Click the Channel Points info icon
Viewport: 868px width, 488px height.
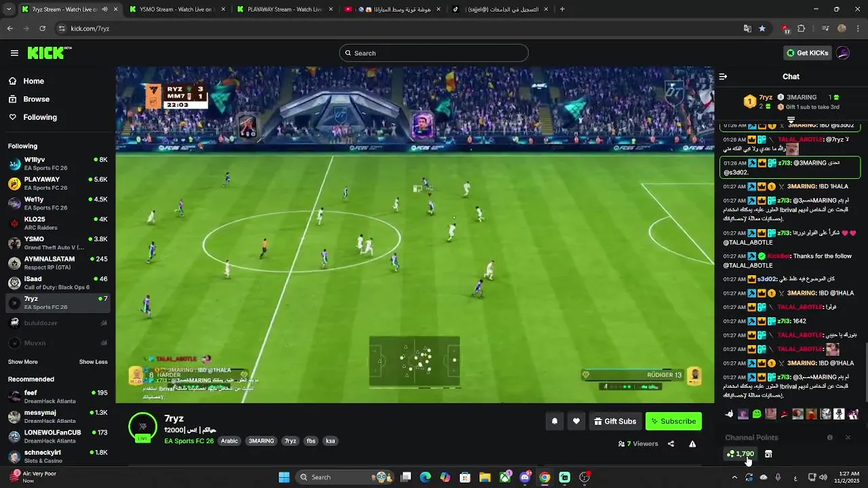click(x=829, y=438)
